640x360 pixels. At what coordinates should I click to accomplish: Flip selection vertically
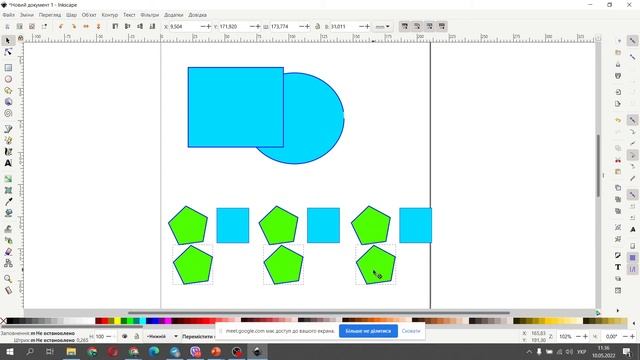click(98, 26)
